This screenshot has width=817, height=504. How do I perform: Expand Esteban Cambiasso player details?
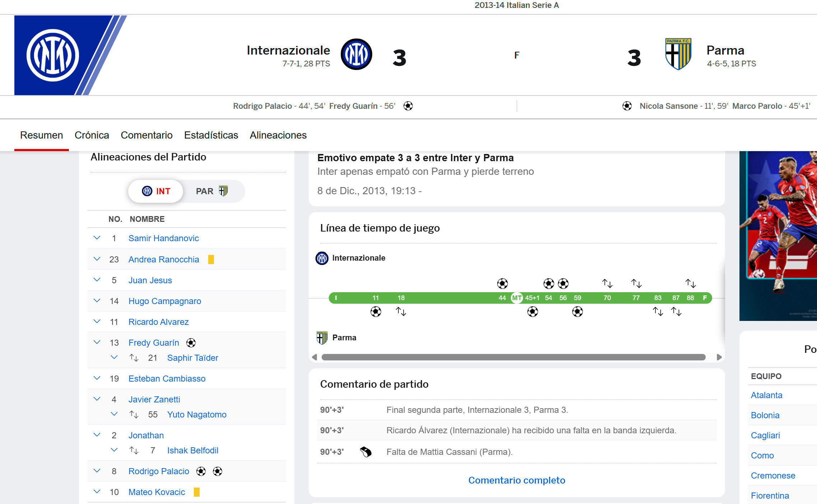[x=97, y=378]
